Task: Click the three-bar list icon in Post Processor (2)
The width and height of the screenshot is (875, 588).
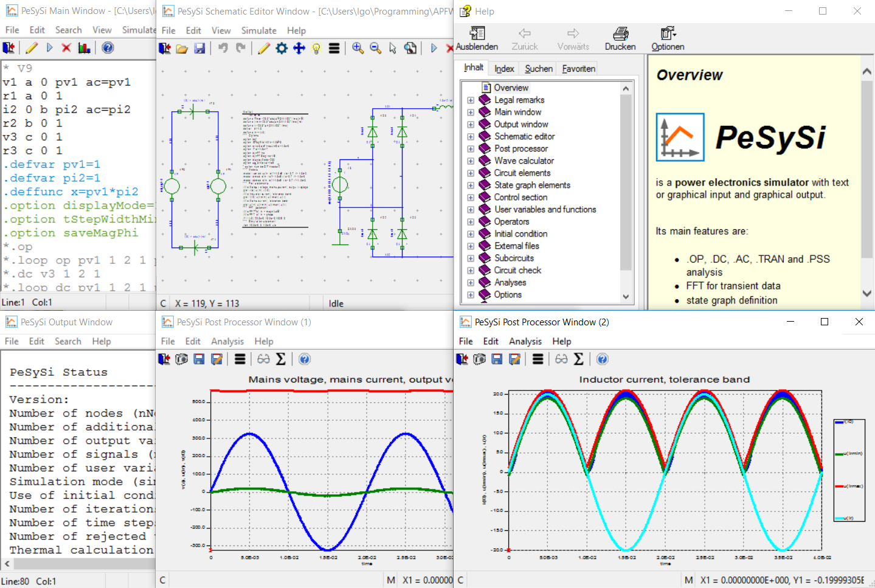Action: coord(538,359)
